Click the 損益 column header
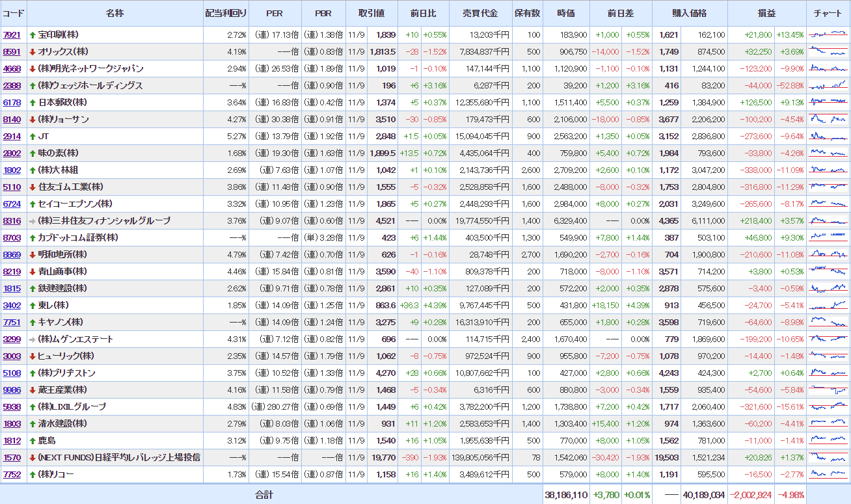851x504 pixels. pyautogui.click(x=766, y=14)
